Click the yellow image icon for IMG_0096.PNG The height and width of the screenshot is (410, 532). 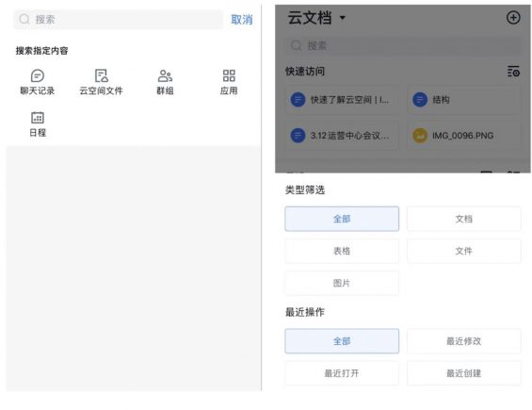point(420,135)
